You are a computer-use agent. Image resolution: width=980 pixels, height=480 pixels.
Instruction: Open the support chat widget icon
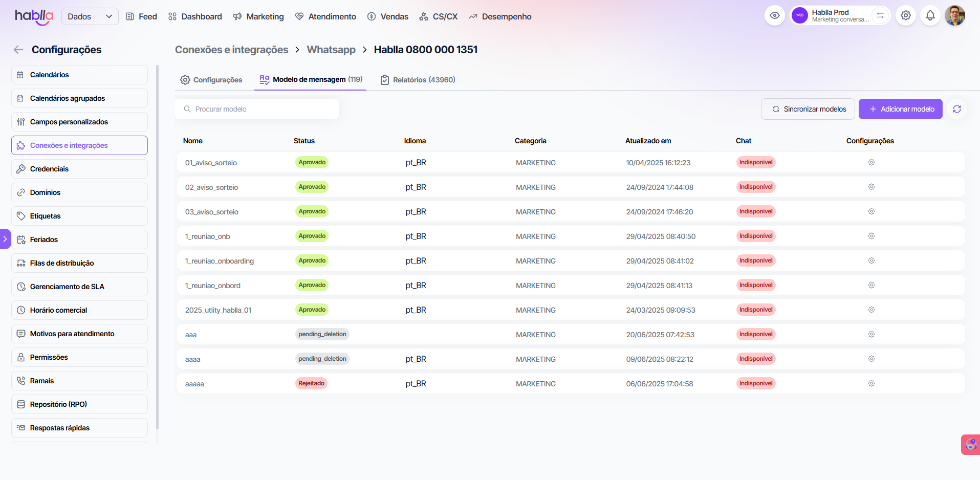(x=970, y=444)
